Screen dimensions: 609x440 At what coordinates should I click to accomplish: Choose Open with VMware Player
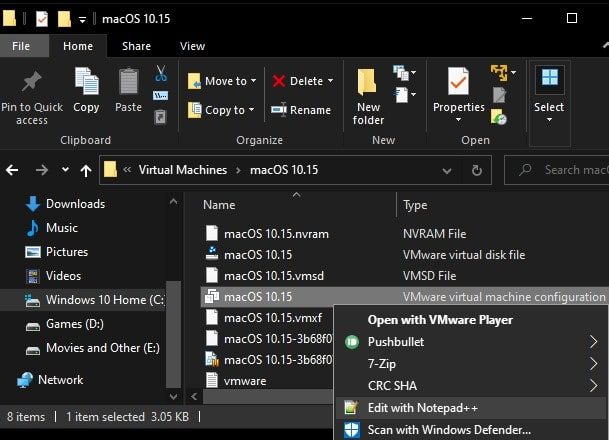click(440, 320)
